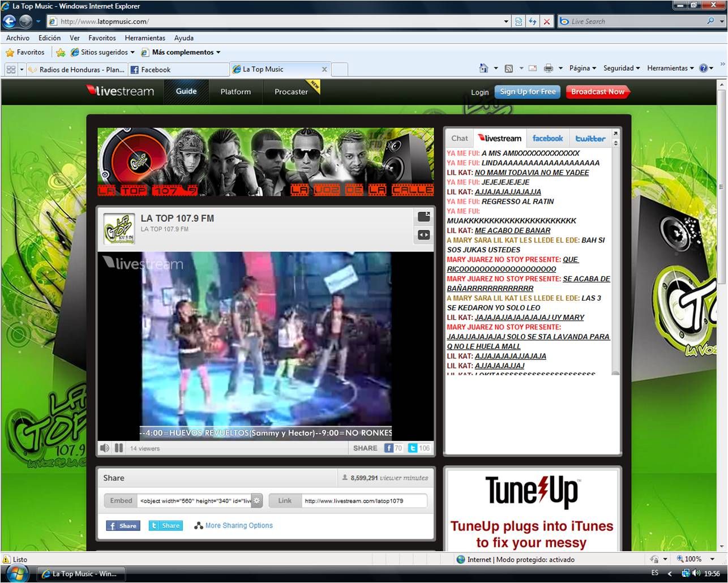Screen dimensions: 728x583
Task: Switch chat to the facebook tab
Action: 547,138
